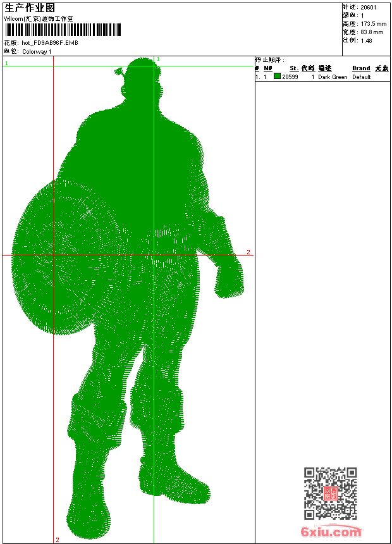Image resolution: width=392 pixels, height=544 pixels.
Task: Click the green soldier embroidery design preview
Action: click(128, 299)
